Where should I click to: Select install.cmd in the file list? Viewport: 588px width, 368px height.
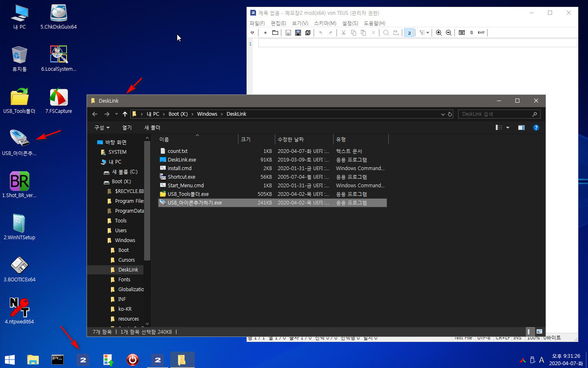coord(180,168)
